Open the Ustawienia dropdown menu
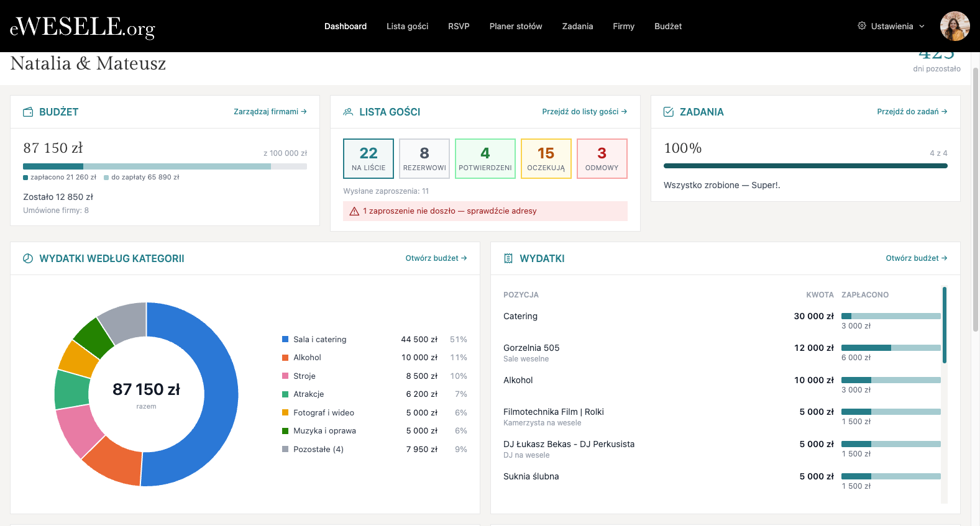The height and width of the screenshot is (526, 980). [x=891, y=26]
